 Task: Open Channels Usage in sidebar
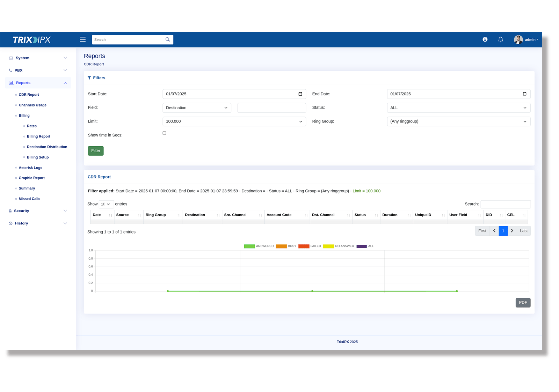(32, 105)
